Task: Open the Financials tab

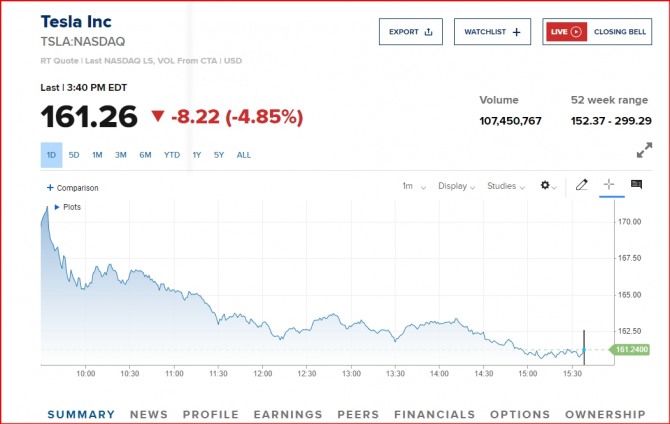Action: click(435, 414)
